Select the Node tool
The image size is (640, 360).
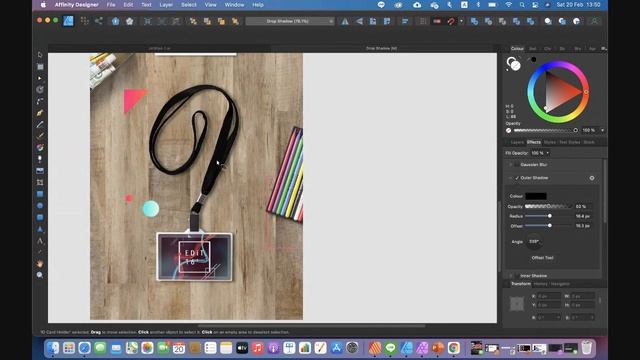pos(40,78)
